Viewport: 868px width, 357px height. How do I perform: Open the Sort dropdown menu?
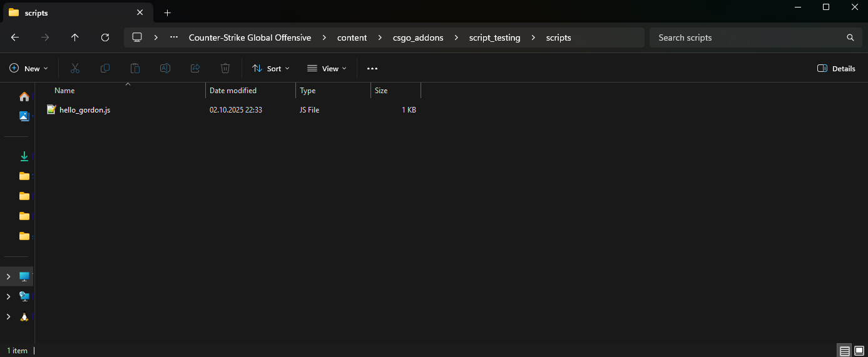point(270,68)
